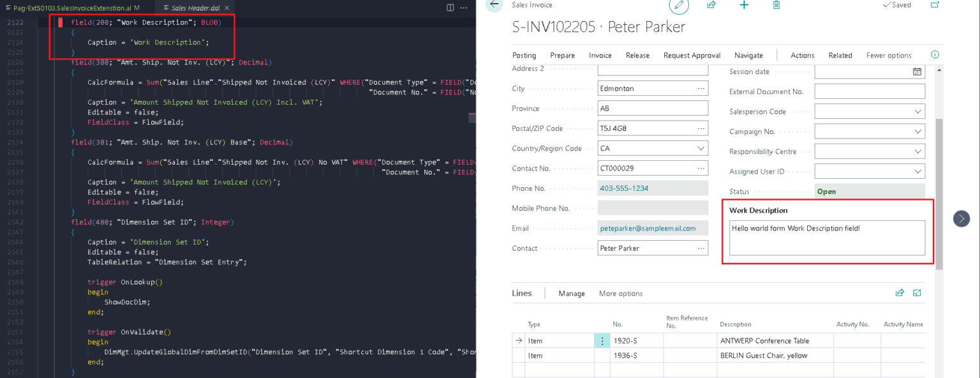Image resolution: width=980 pixels, height=378 pixels.
Task: Click inside the Work Description text box
Action: [x=827, y=238]
